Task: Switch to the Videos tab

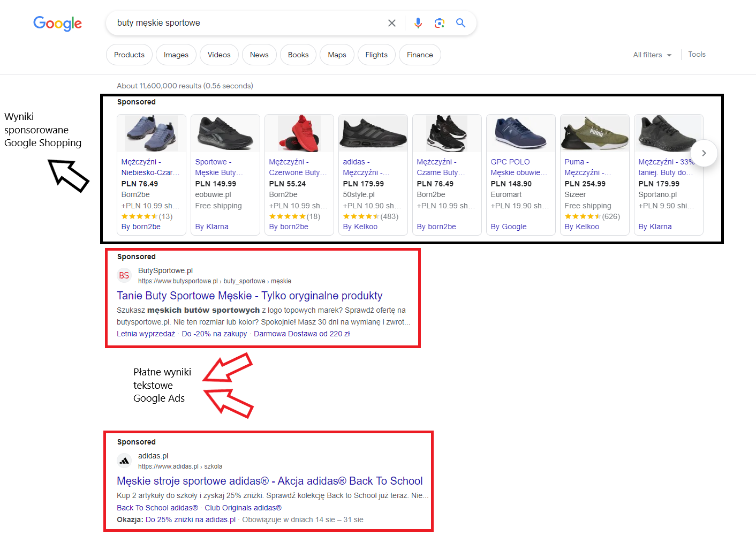Action: point(219,55)
